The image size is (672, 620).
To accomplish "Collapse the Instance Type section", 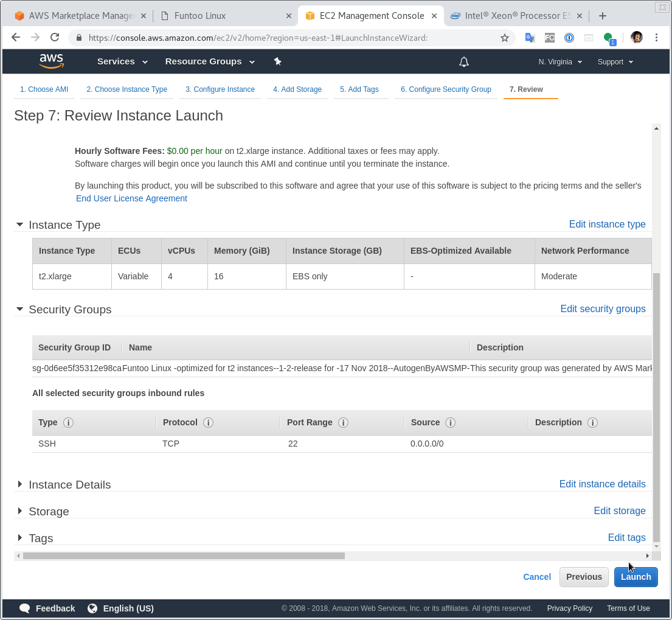I will (x=19, y=225).
